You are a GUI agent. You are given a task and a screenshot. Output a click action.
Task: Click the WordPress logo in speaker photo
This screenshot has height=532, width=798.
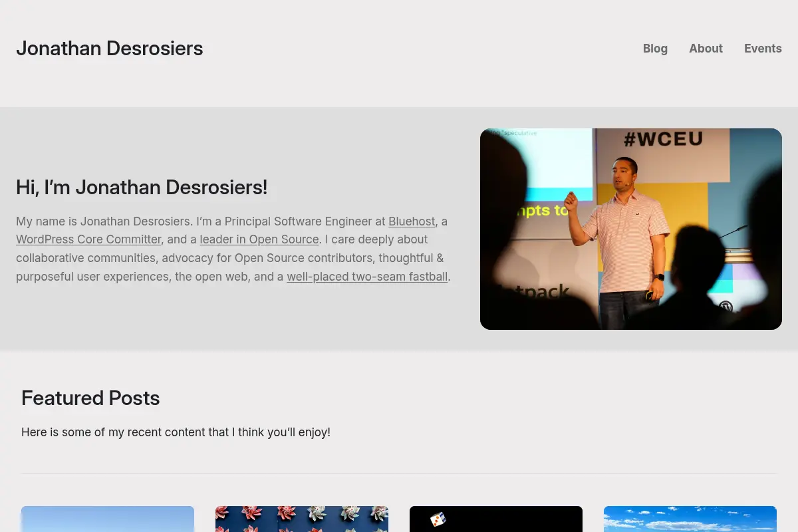click(x=726, y=307)
